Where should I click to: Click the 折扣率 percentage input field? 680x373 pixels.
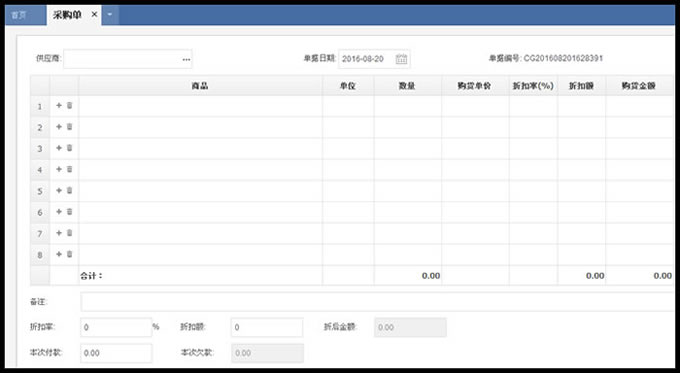click(116, 327)
